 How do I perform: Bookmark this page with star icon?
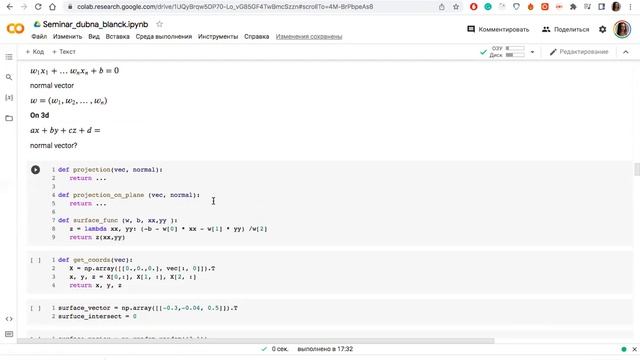pos(456,7)
